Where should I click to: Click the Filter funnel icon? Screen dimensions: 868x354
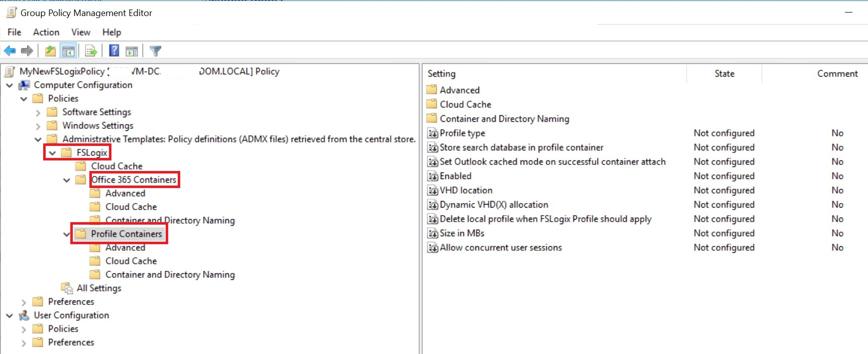pos(156,51)
